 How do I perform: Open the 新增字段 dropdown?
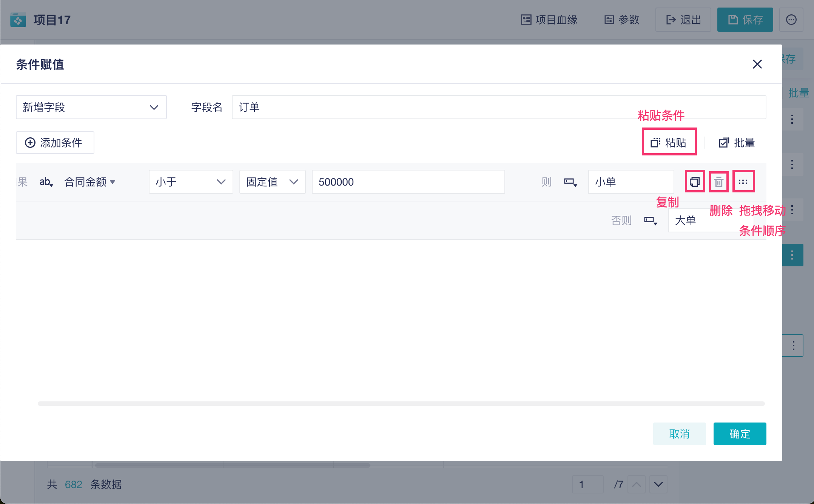(x=91, y=108)
